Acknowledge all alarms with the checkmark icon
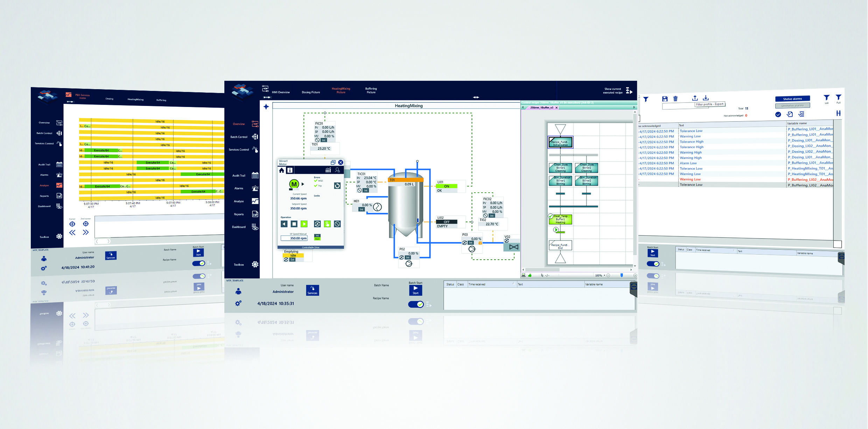This screenshot has width=868, height=429. click(x=778, y=115)
